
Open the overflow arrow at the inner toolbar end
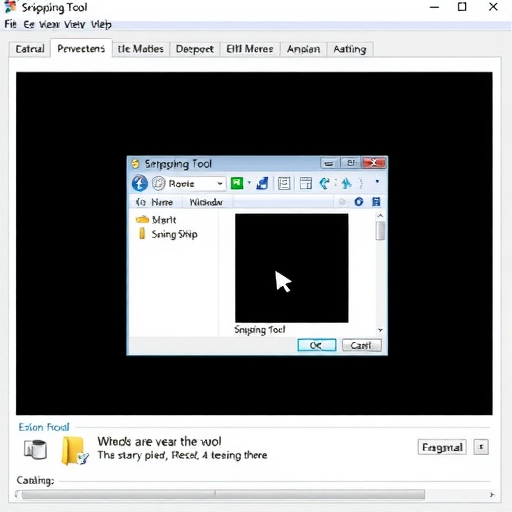pyautogui.click(x=377, y=182)
